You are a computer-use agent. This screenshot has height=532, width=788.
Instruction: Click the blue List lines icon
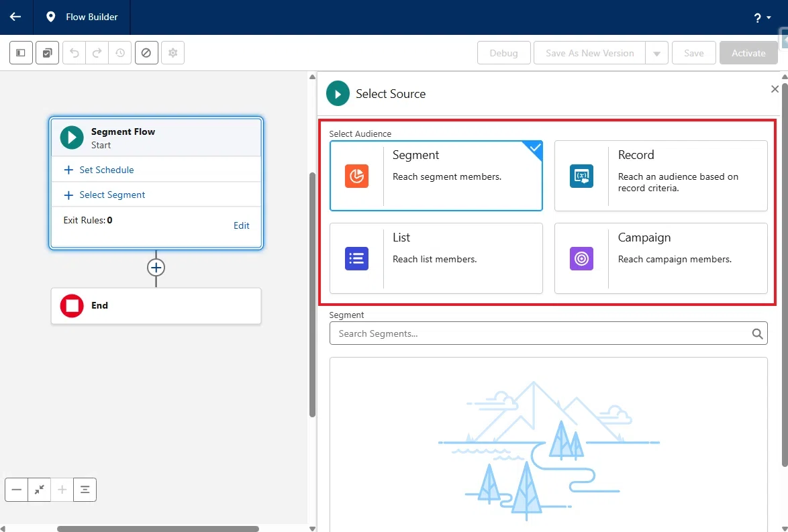(x=357, y=258)
